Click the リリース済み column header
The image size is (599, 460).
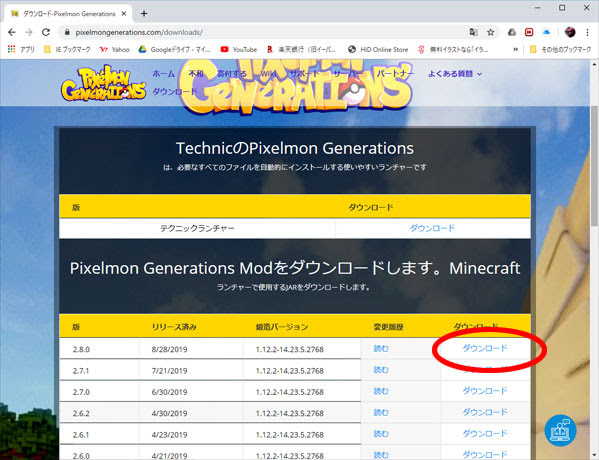174,327
